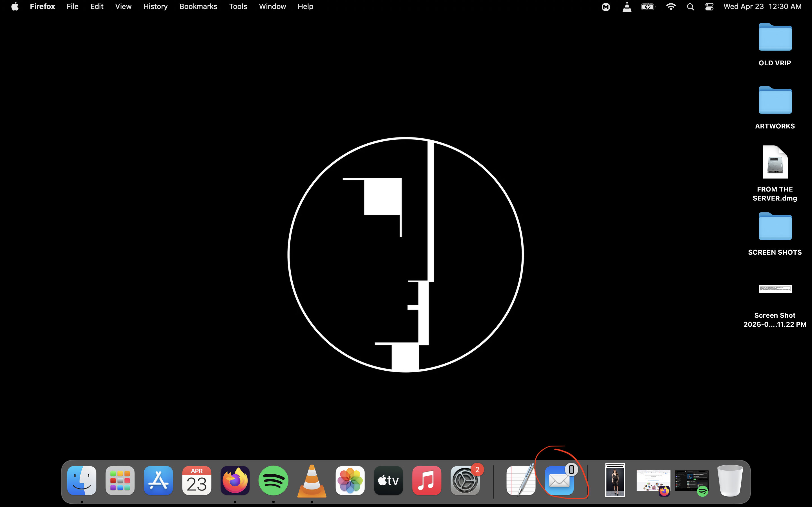Launch VLC media player cone icon
This screenshot has width=812, height=507.
pos(312,481)
